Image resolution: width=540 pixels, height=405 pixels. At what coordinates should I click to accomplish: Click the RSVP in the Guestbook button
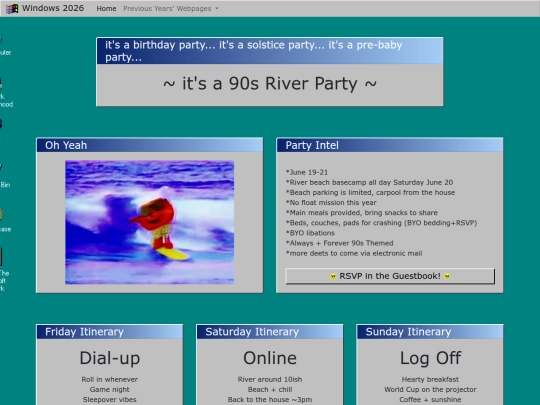390,276
